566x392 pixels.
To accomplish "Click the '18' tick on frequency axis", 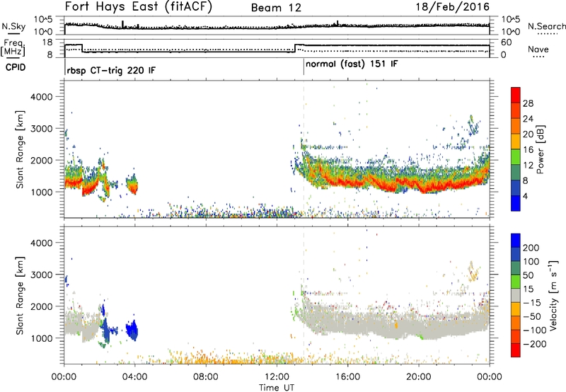I will tap(47, 42).
